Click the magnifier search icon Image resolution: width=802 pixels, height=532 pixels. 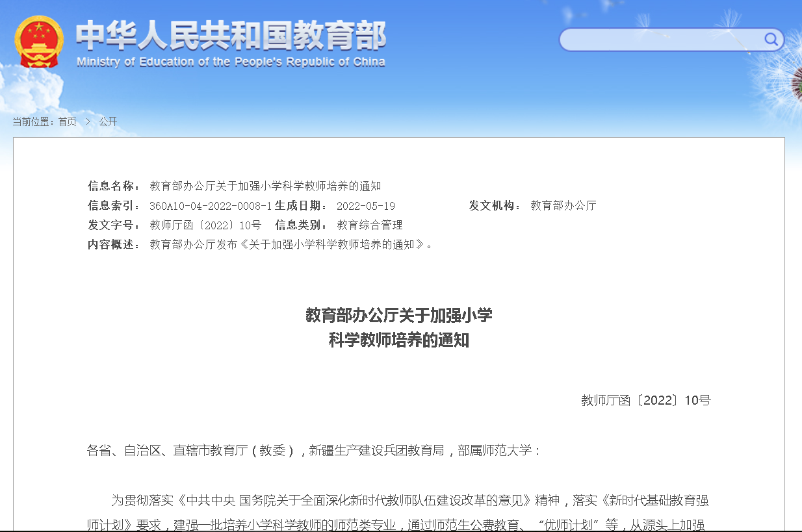point(771,40)
